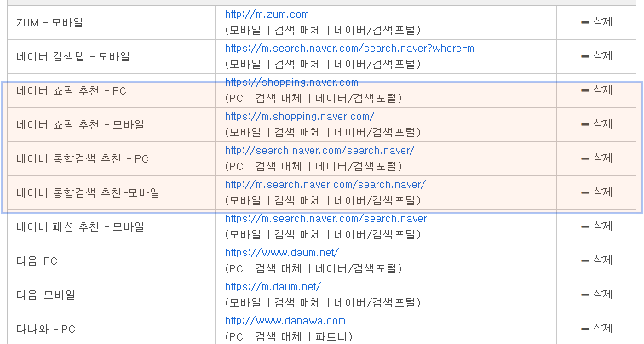
Task: Select the 다음-PC name cell
Action: tap(111, 261)
